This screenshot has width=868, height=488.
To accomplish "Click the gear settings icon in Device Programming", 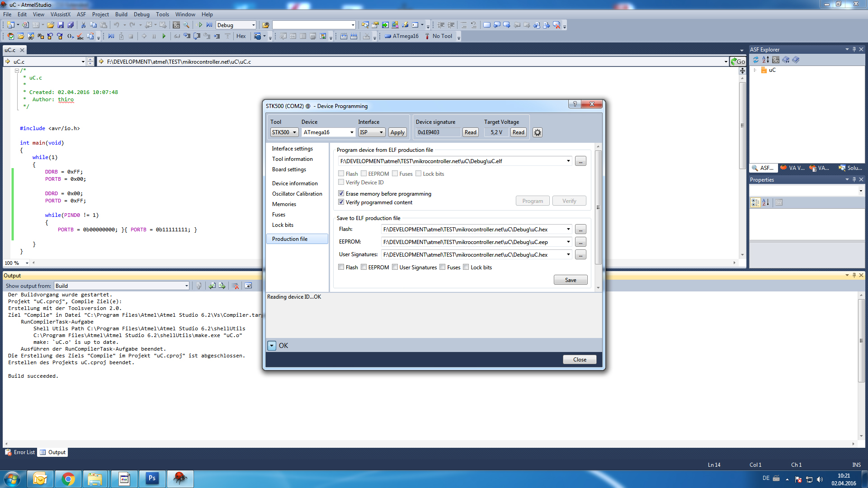I will tap(537, 132).
